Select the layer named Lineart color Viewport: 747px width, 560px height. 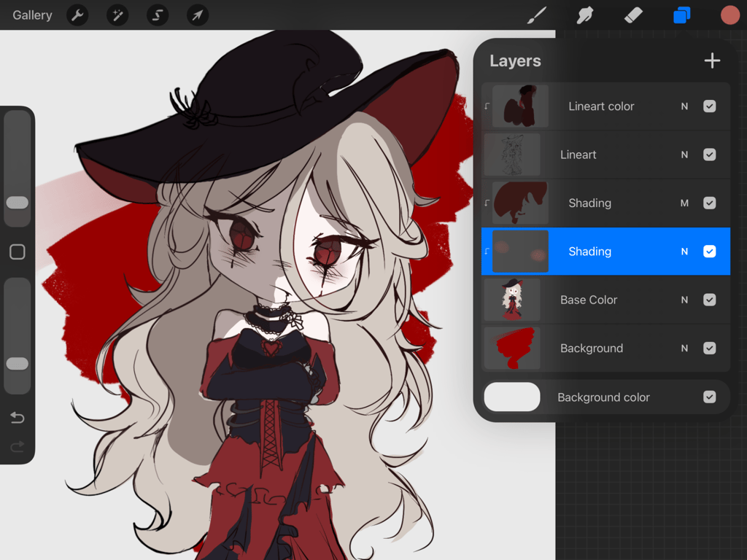click(601, 106)
